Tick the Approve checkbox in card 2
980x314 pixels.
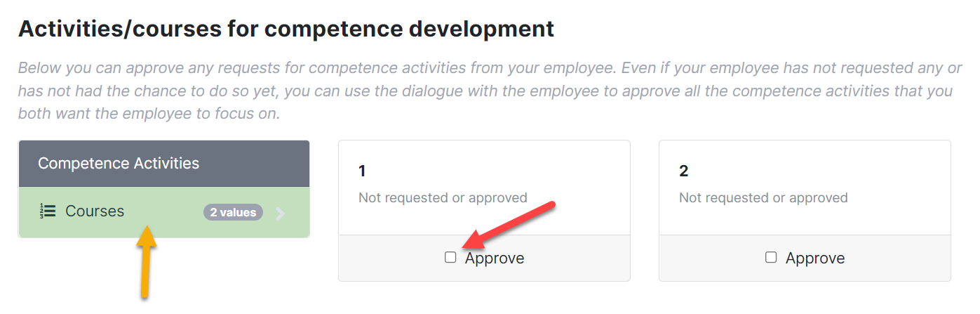click(x=771, y=258)
